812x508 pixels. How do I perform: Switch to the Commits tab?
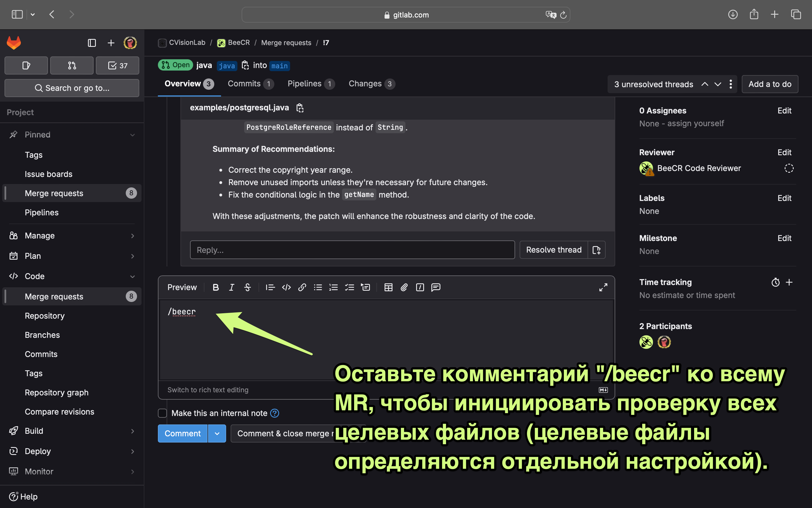coord(251,84)
